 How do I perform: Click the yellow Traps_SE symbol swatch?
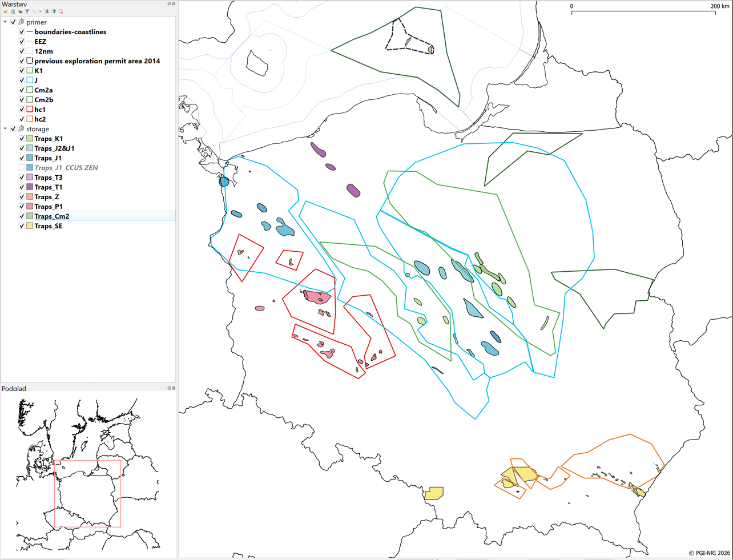pos(30,226)
